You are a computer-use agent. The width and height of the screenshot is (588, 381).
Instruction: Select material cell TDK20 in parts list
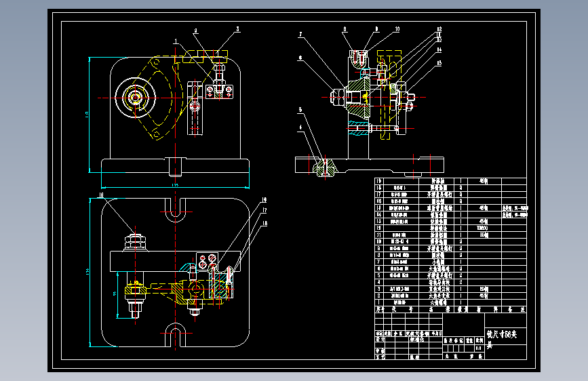[x=482, y=228]
